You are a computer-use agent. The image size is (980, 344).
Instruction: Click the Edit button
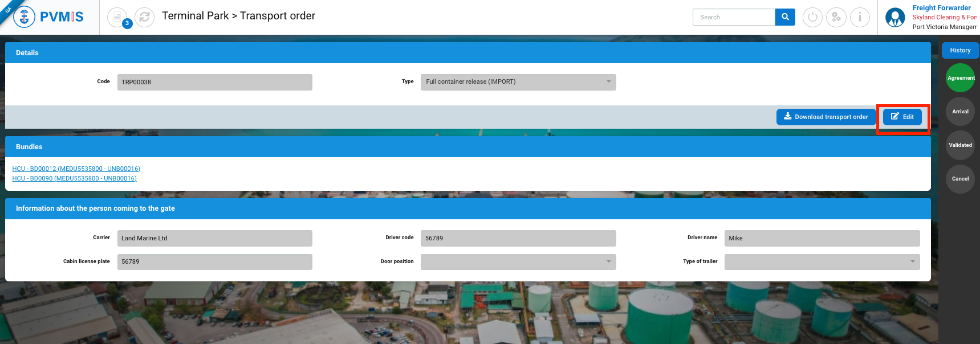[x=902, y=117]
